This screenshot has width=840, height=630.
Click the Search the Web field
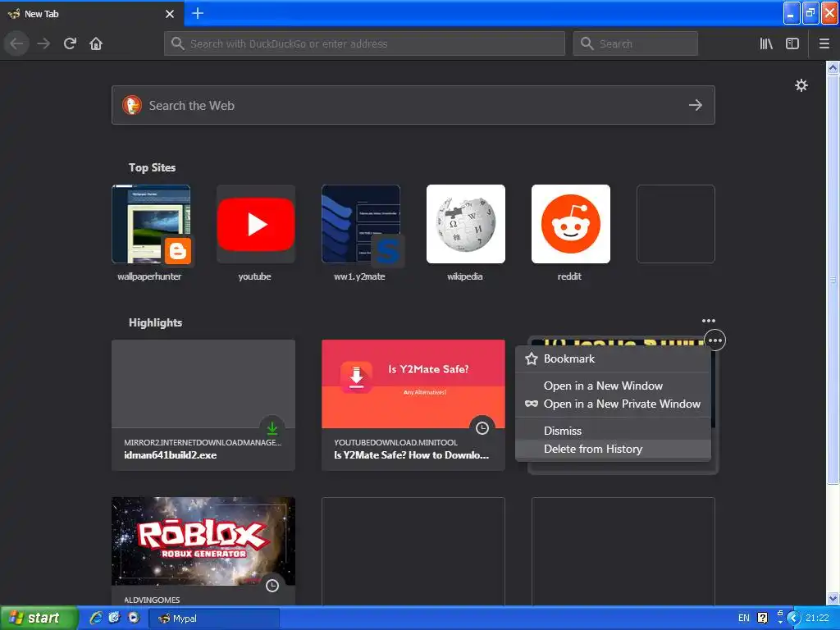[x=413, y=105]
